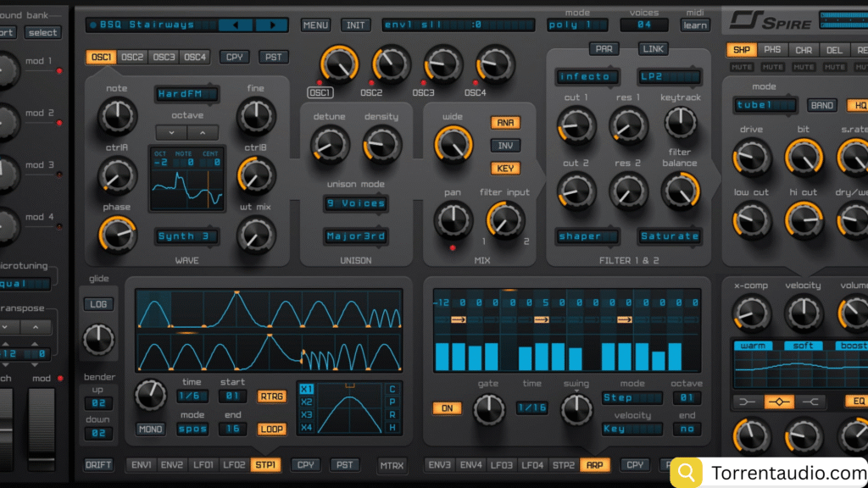Click the BSQ Stairways preset name field
The width and height of the screenshot is (868, 488).
pyautogui.click(x=153, y=25)
